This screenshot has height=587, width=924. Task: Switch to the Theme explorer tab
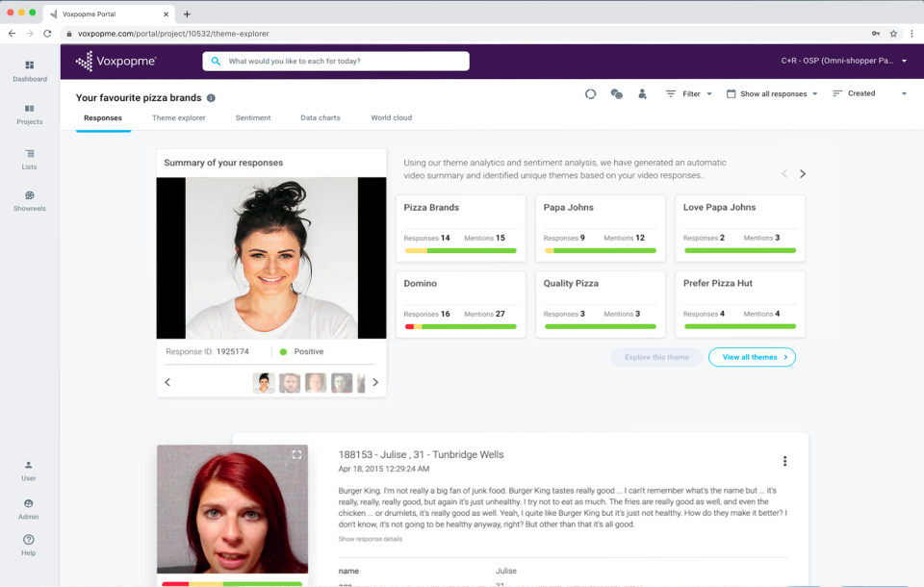coord(178,117)
